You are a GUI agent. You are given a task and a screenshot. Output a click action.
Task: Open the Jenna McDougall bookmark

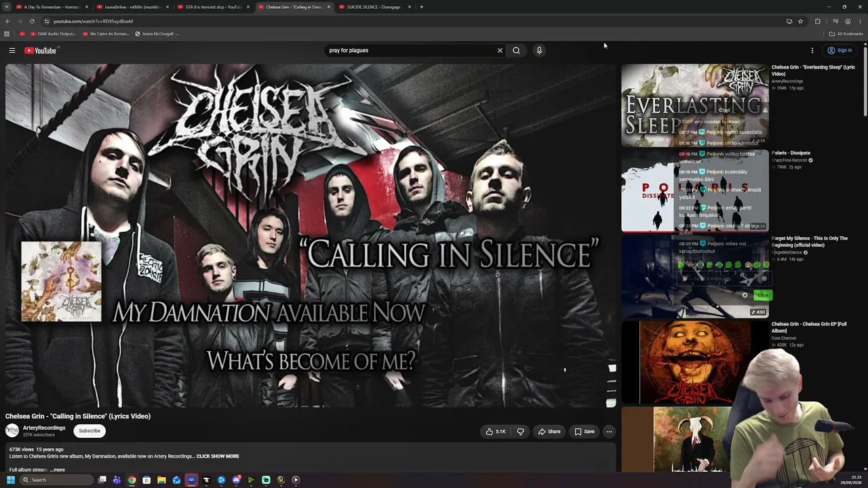click(157, 33)
